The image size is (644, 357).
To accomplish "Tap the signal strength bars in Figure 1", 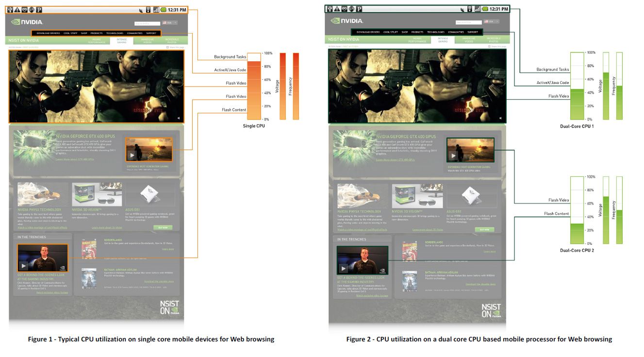I will (x=156, y=10).
